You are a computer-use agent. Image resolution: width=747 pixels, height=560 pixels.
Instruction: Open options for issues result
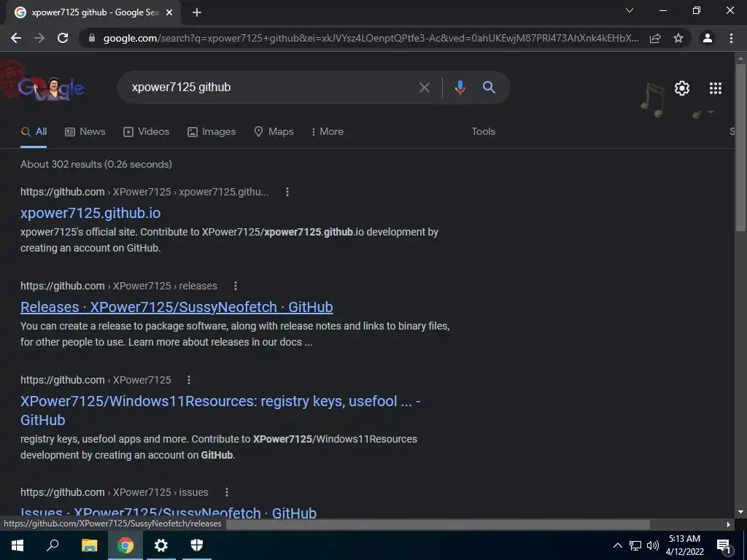pyautogui.click(x=227, y=492)
